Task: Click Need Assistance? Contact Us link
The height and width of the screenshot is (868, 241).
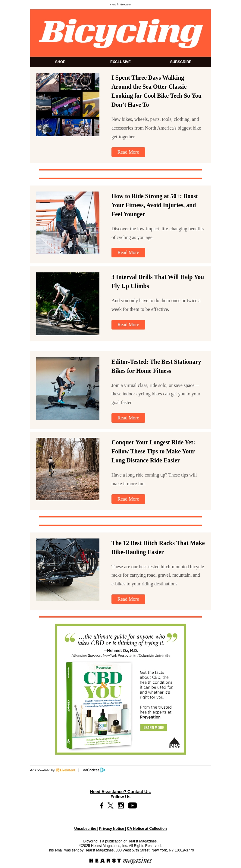Action: click(x=120, y=792)
